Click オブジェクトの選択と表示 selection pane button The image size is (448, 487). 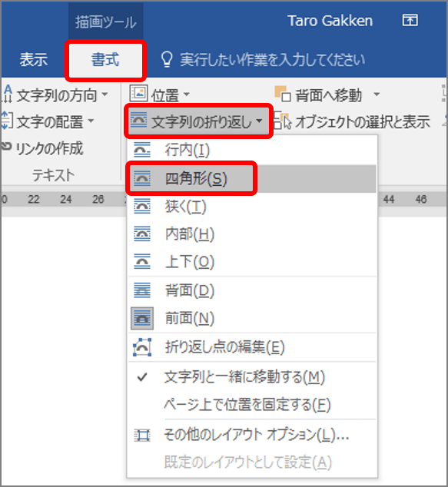351,121
